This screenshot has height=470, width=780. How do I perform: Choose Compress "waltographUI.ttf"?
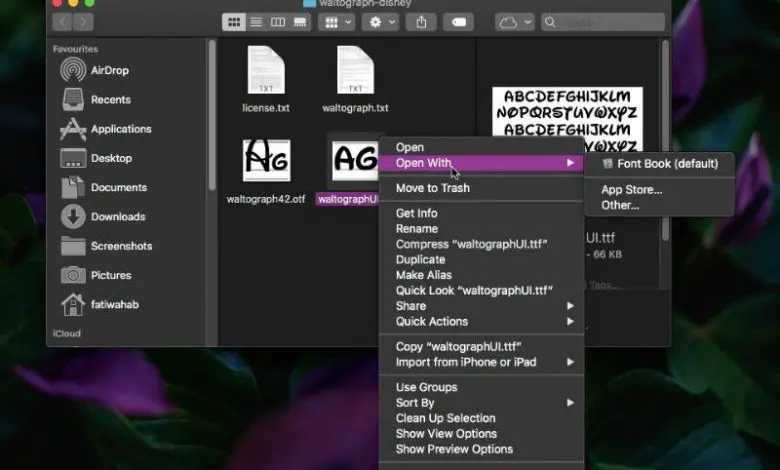click(x=481, y=244)
